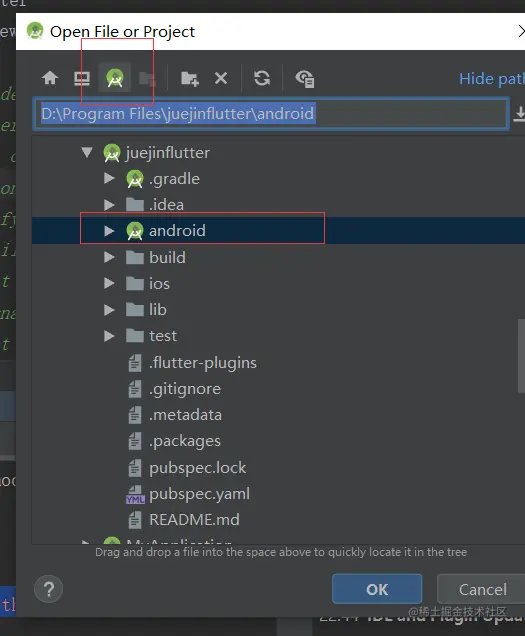Click the .idea folder icon
Image resolution: width=525 pixels, height=636 pixels.
click(135, 205)
